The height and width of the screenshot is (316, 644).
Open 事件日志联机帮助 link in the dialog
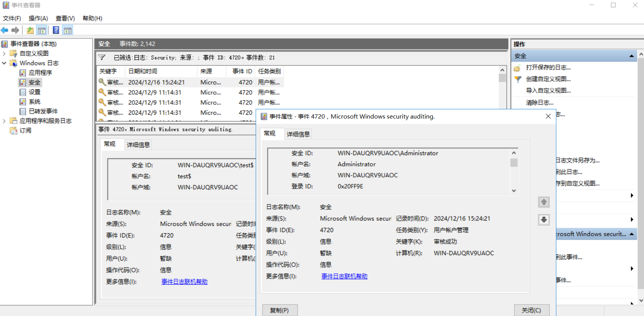click(344, 276)
